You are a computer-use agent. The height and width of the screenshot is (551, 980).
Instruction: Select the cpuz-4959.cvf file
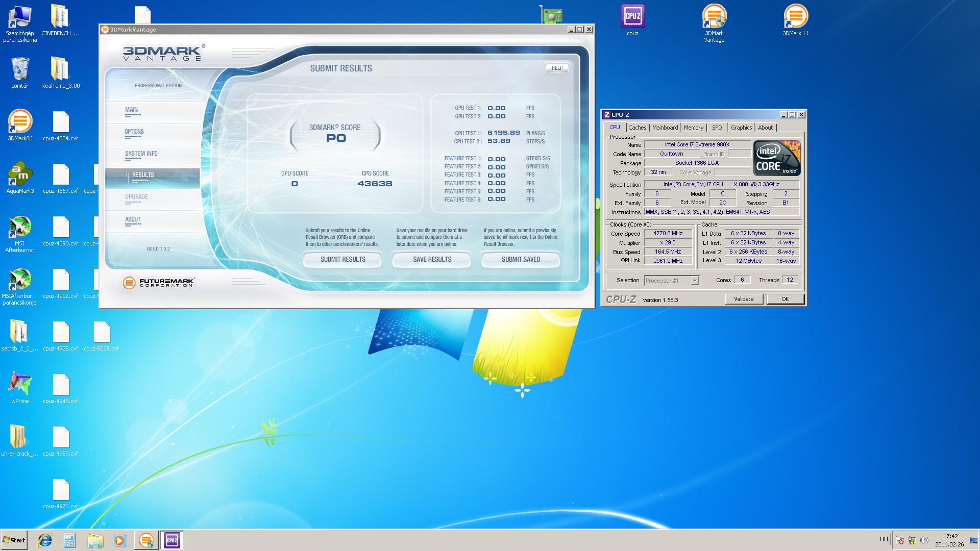(61, 441)
